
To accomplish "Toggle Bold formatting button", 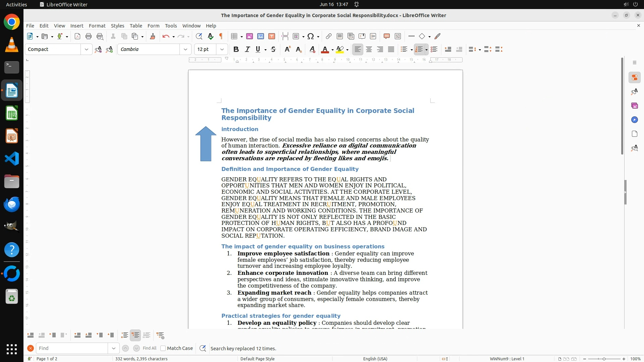I will tap(236, 49).
